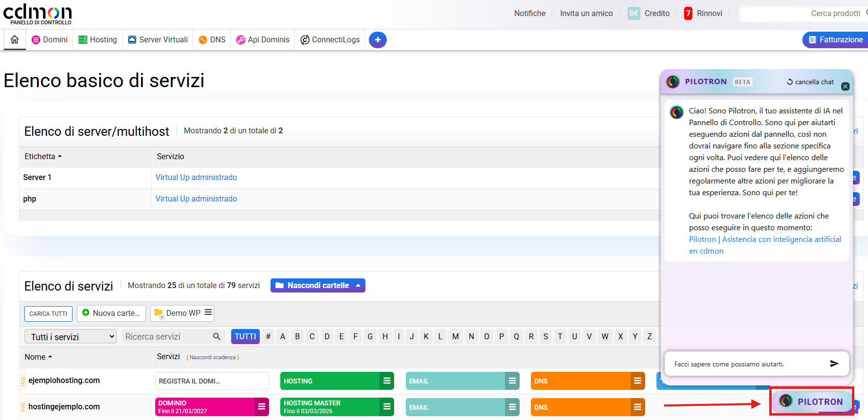Viewport: 868px width, 420px height.
Task: Close the Pilotron chat panel
Action: 845,86
